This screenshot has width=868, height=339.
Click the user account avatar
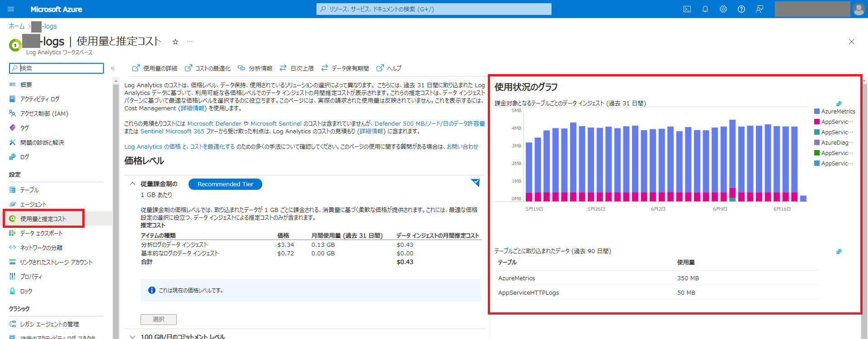click(x=859, y=9)
